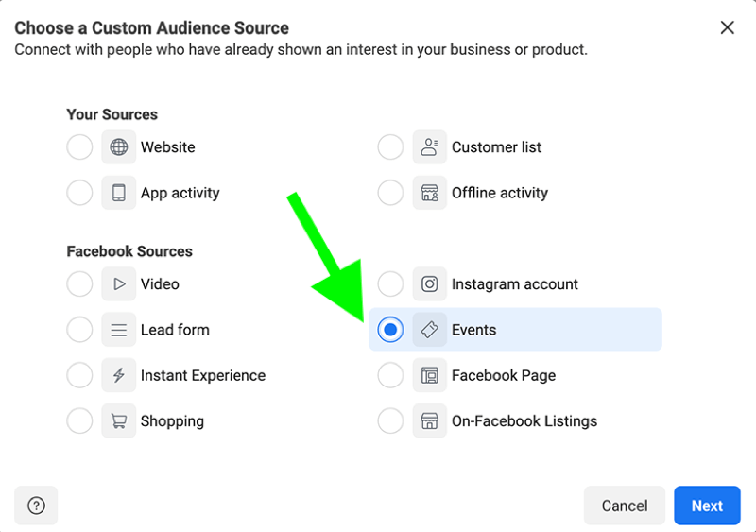
Task: Select the Shopping radio button
Action: point(79,420)
